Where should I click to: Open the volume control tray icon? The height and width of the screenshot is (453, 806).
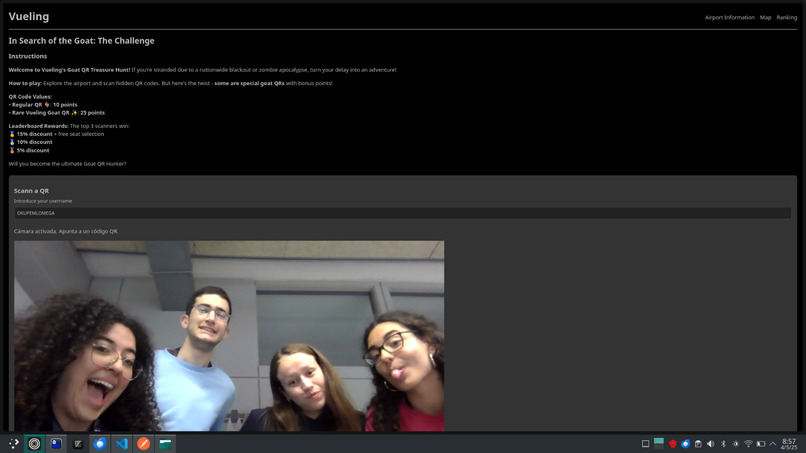pyautogui.click(x=710, y=444)
